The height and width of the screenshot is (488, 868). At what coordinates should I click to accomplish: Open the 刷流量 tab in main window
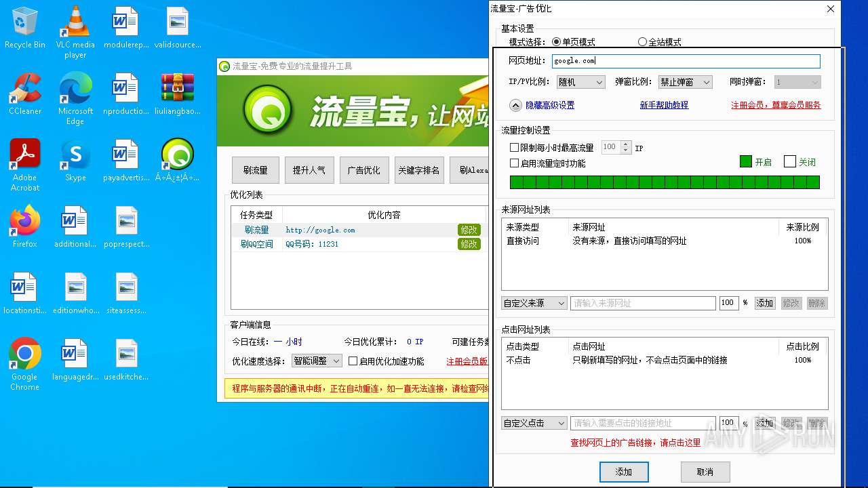pyautogui.click(x=256, y=170)
